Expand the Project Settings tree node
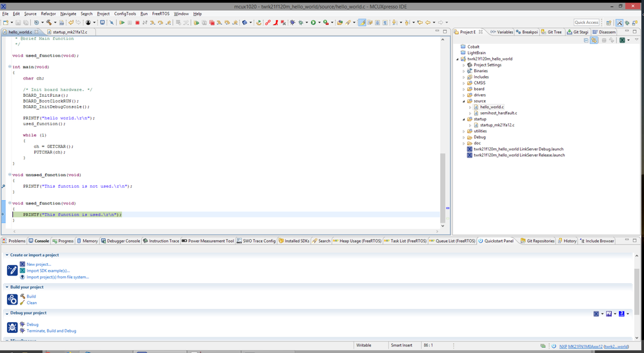The image size is (644, 353). tap(464, 65)
